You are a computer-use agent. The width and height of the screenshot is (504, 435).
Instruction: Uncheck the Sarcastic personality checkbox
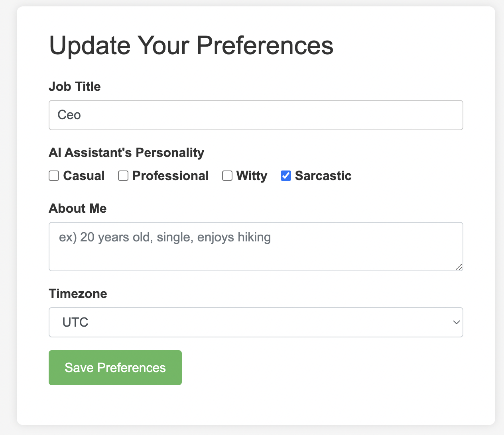click(286, 176)
